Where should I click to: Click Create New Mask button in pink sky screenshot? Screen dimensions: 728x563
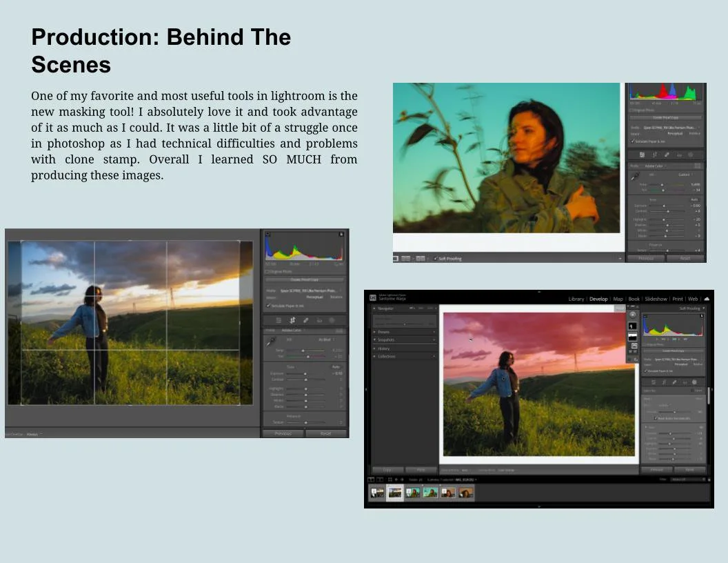click(632, 315)
